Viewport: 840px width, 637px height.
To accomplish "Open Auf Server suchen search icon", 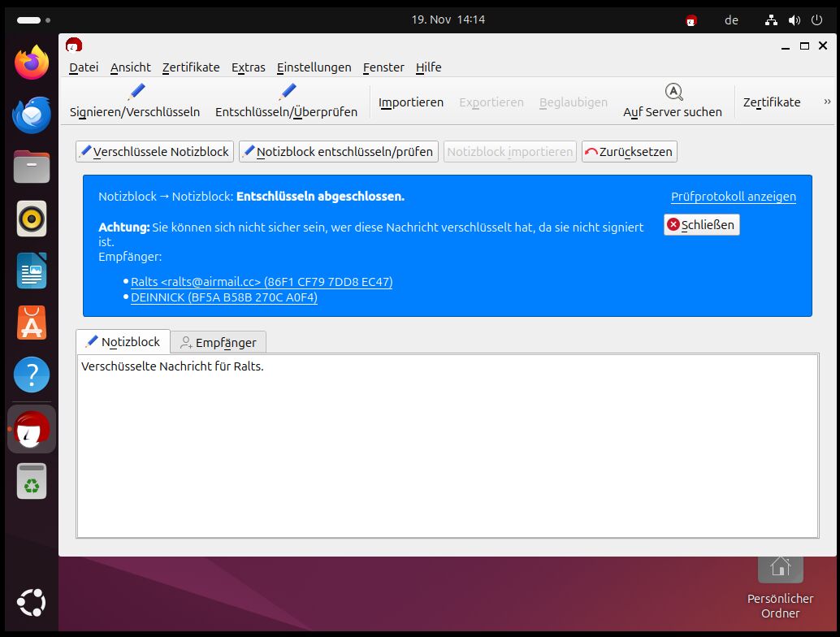I will coord(673,92).
